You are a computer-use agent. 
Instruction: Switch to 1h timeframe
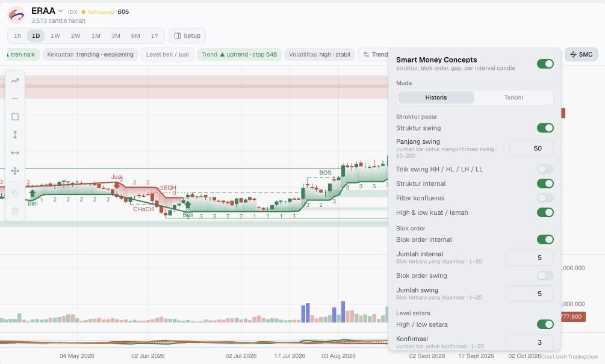[17, 36]
